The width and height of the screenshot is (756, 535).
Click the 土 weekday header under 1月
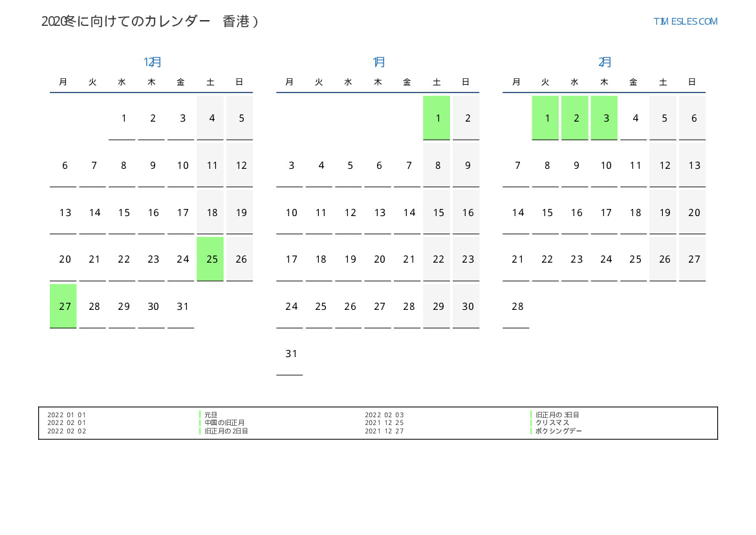coord(437,82)
